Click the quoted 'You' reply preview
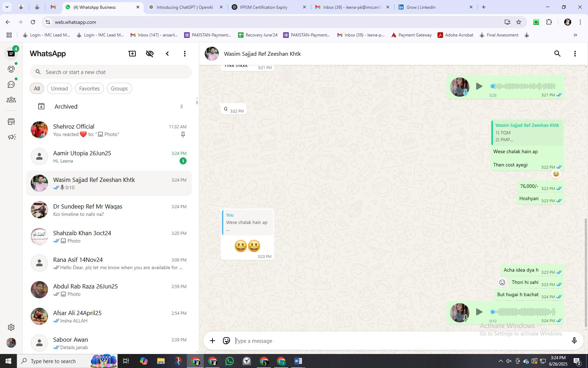The image size is (588, 368). point(247,222)
